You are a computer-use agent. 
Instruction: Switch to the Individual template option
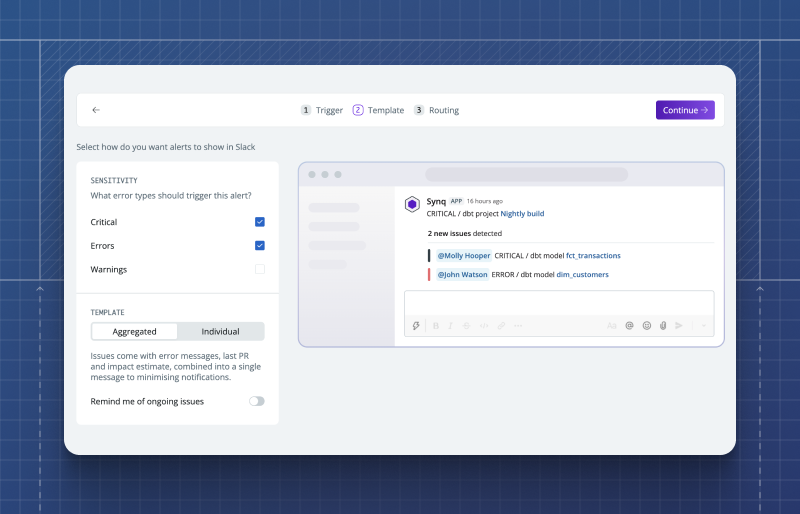click(x=220, y=331)
